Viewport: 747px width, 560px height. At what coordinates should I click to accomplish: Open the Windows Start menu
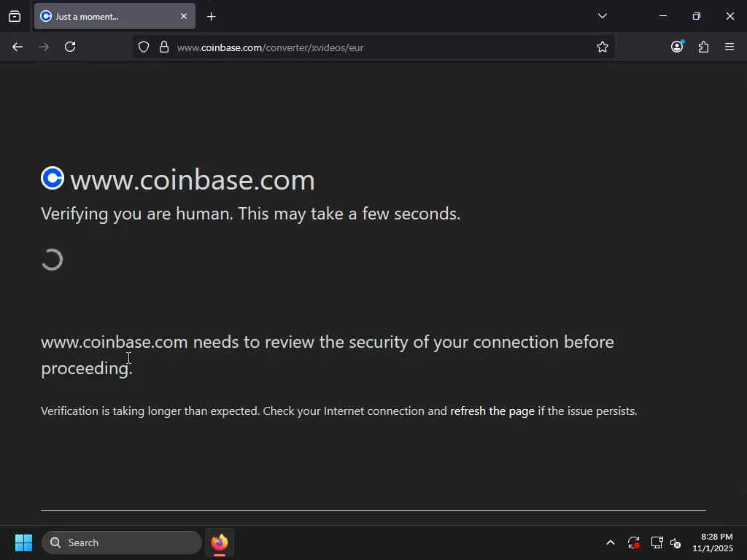[23, 542]
